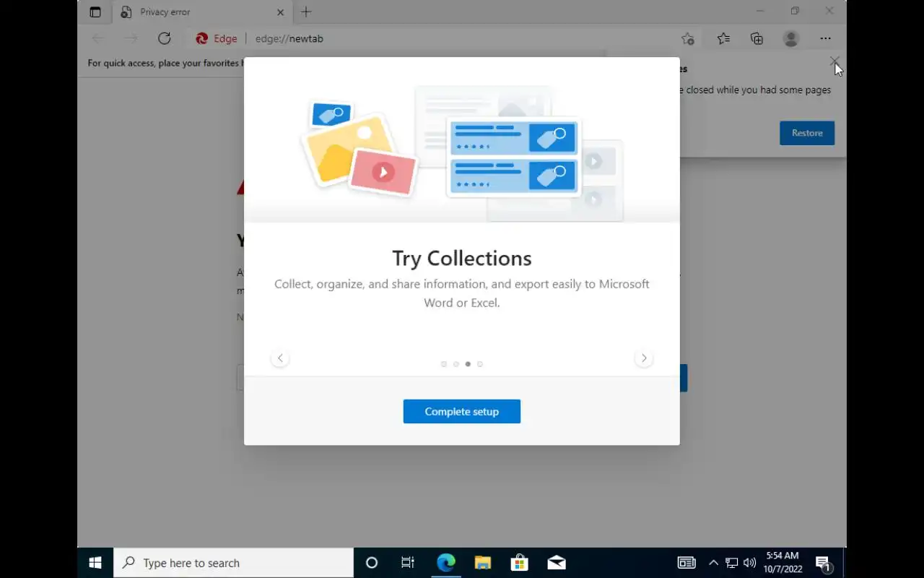Open Task View on taskbar
The width and height of the screenshot is (924, 578).
coord(408,563)
